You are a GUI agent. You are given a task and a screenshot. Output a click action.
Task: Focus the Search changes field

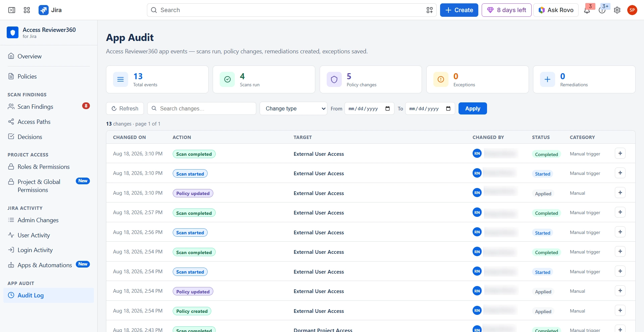tap(202, 108)
